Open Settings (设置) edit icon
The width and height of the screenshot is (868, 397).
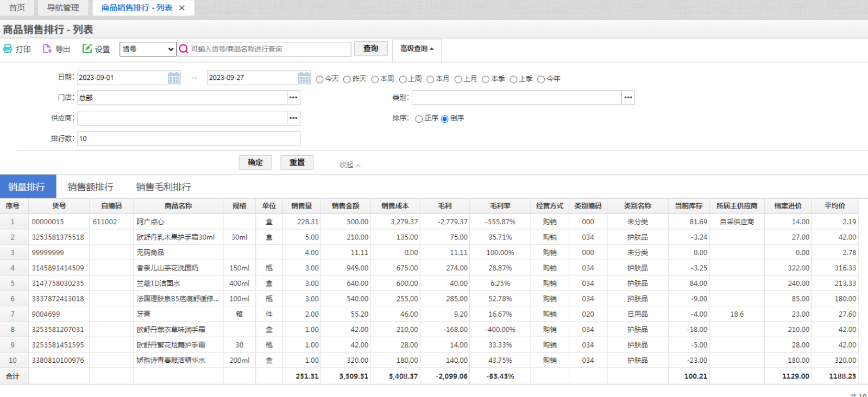(x=87, y=49)
